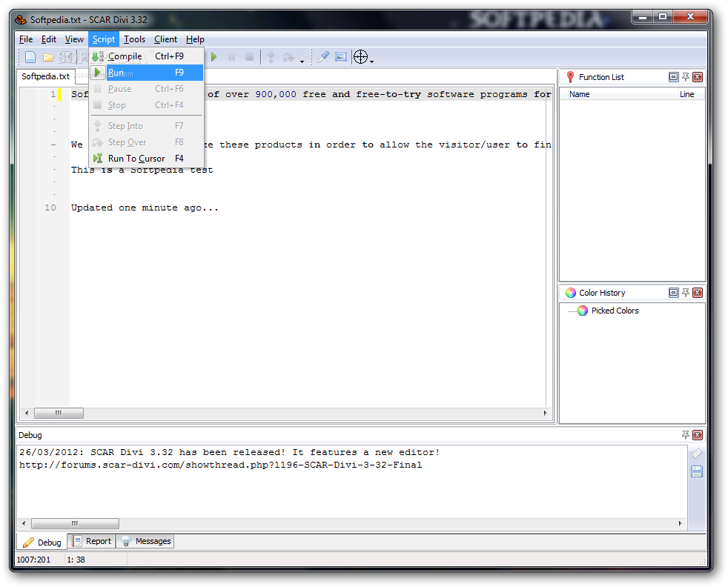Click the Picked Colors color wheel icon
The width and height of the screenshot is (728, 587).
coord(583,311)
